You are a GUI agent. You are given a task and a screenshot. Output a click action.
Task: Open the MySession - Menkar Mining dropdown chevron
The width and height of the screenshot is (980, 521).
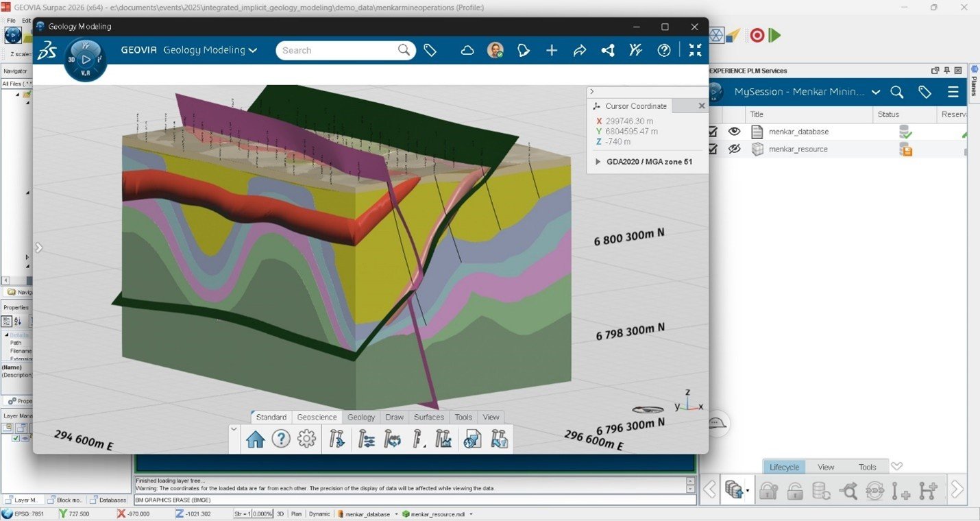click(875, 92)
